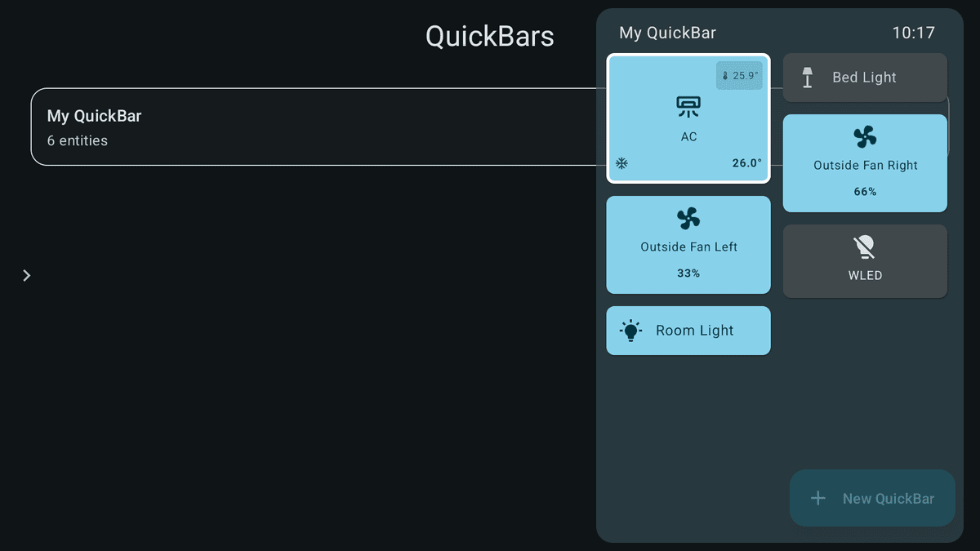Click the snowflake cooling mode icon
980x551 pixels.
pos(621,163)
